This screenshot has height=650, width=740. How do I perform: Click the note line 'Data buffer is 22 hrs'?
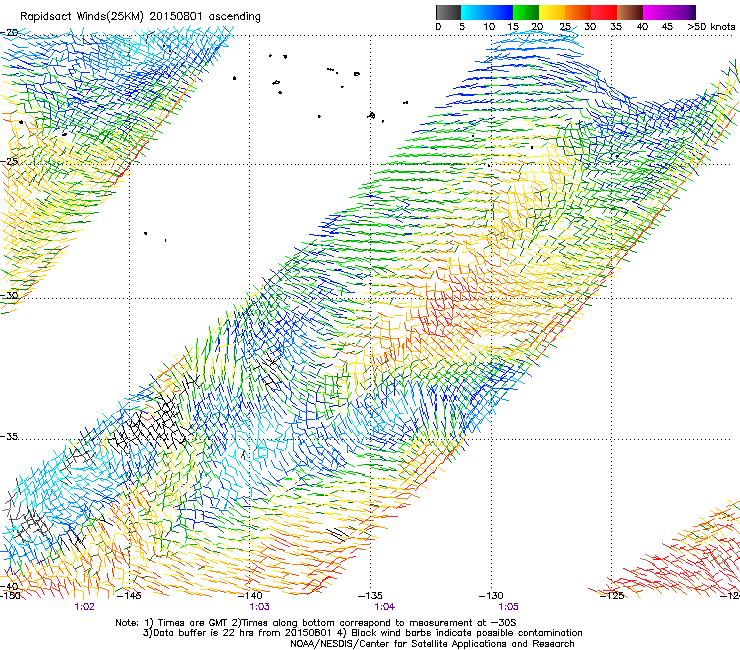pos(362,633)
